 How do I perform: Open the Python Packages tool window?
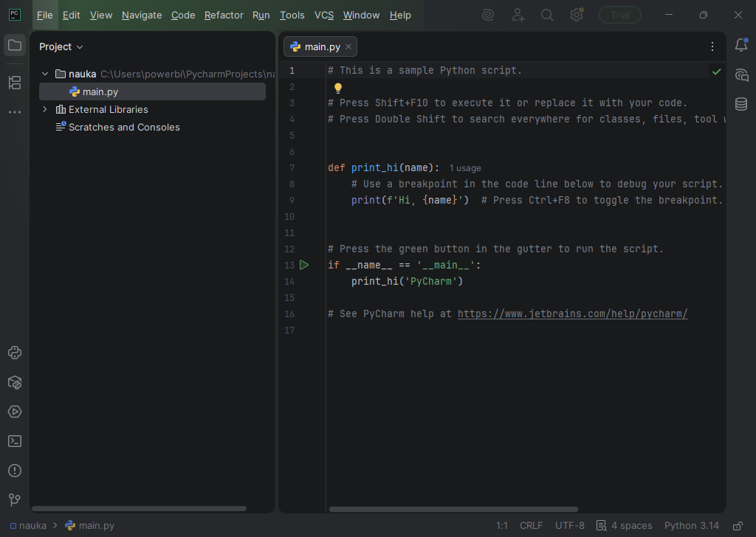click(15, 382)
